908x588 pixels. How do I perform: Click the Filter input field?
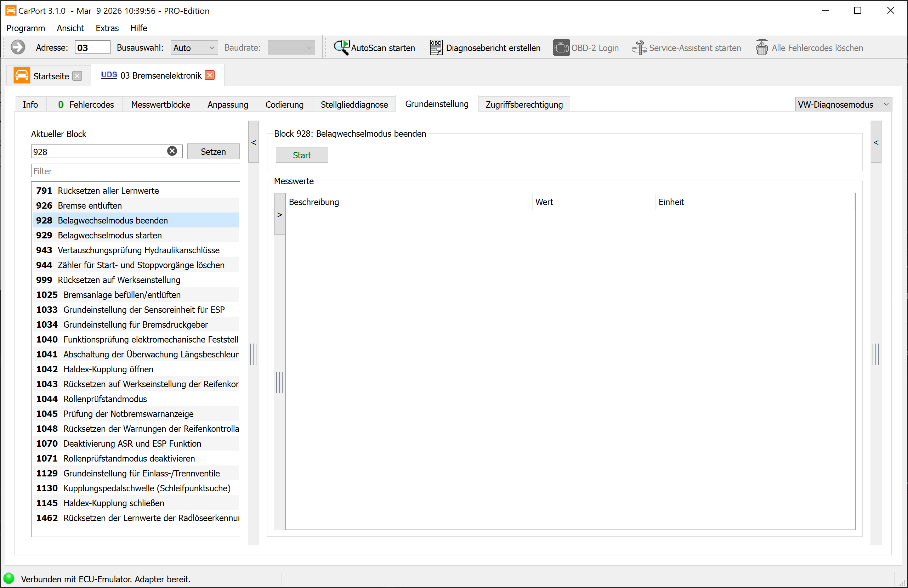point(135,171)
